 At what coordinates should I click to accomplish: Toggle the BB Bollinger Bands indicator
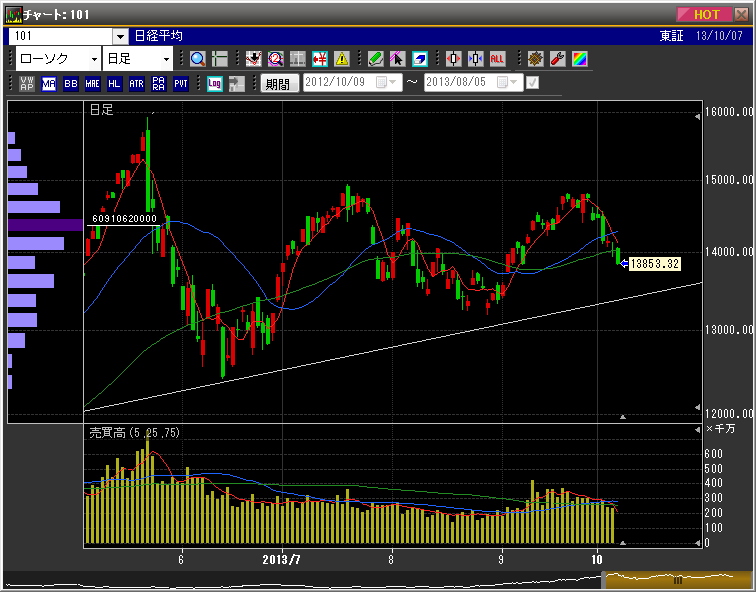click(71, 84)
